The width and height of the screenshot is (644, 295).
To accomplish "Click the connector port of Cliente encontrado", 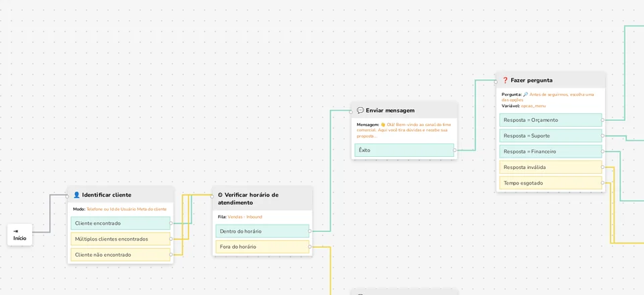I will 171,223.
